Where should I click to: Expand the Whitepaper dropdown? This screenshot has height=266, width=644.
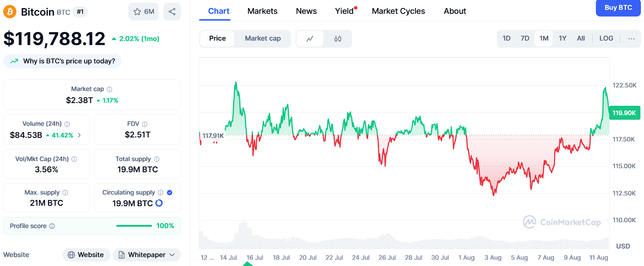click(x=173, y=255)
